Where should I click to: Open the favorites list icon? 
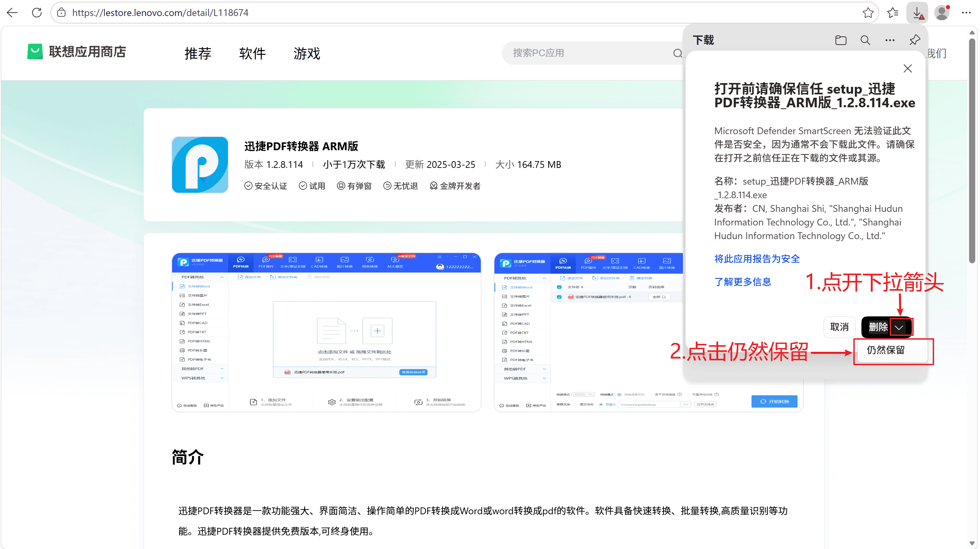point(893,13)
